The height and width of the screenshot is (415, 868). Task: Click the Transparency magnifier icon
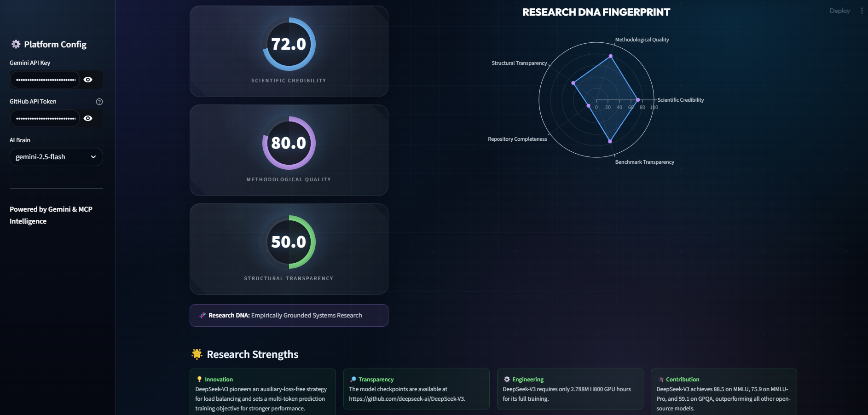(x=353, y=380)
